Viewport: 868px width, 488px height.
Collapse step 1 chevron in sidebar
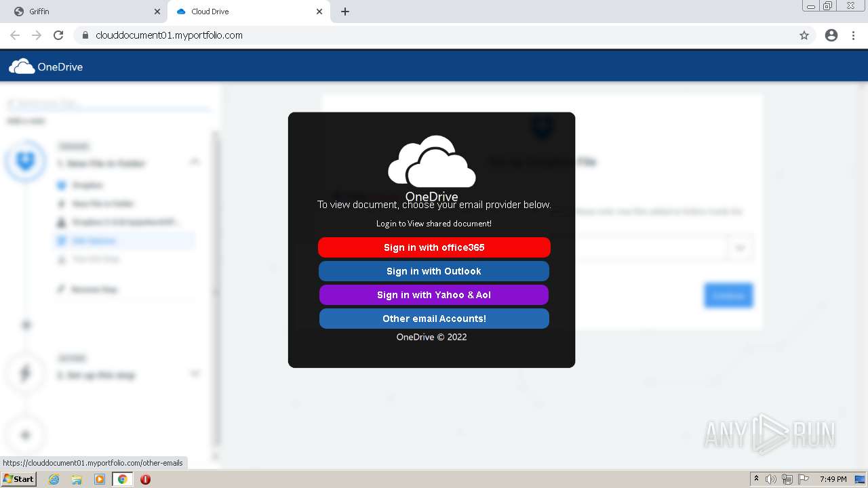click(195, 161)
